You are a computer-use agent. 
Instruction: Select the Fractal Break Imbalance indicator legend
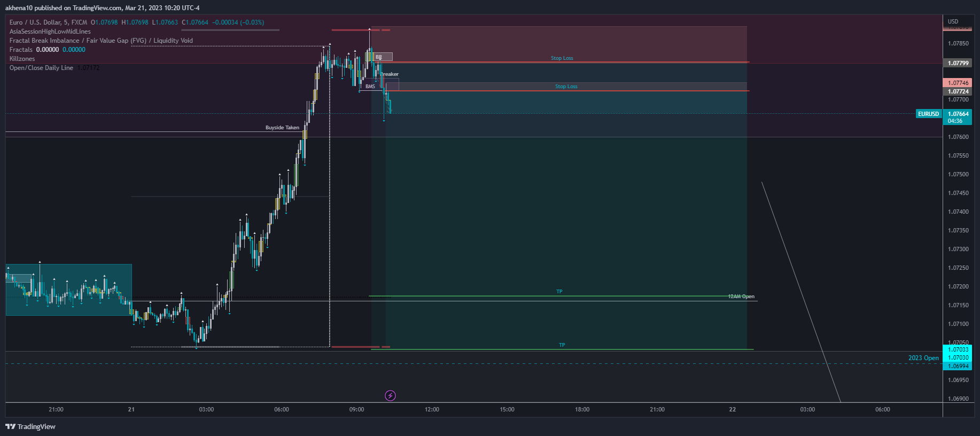101,41
